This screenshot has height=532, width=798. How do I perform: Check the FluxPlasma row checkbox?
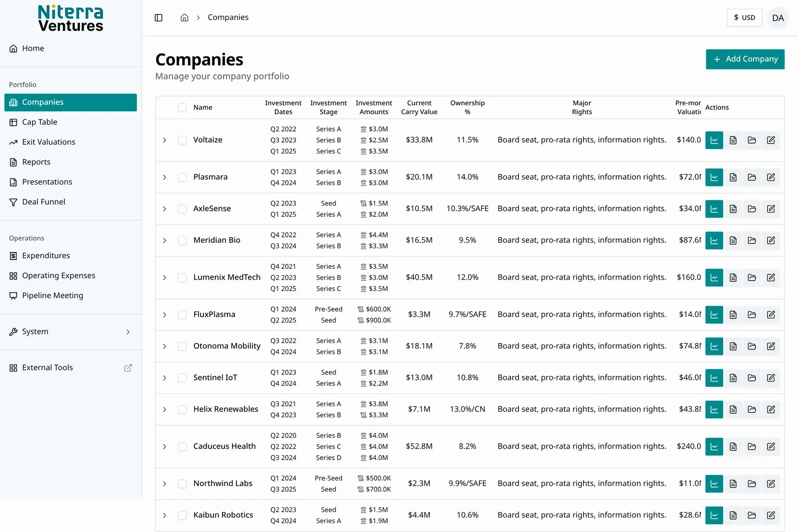click(183, 315)
